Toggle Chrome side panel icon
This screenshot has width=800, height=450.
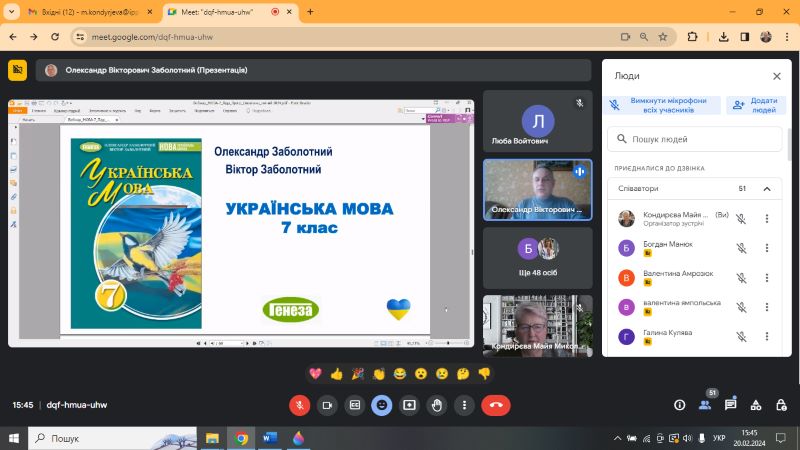coord(745,37)
